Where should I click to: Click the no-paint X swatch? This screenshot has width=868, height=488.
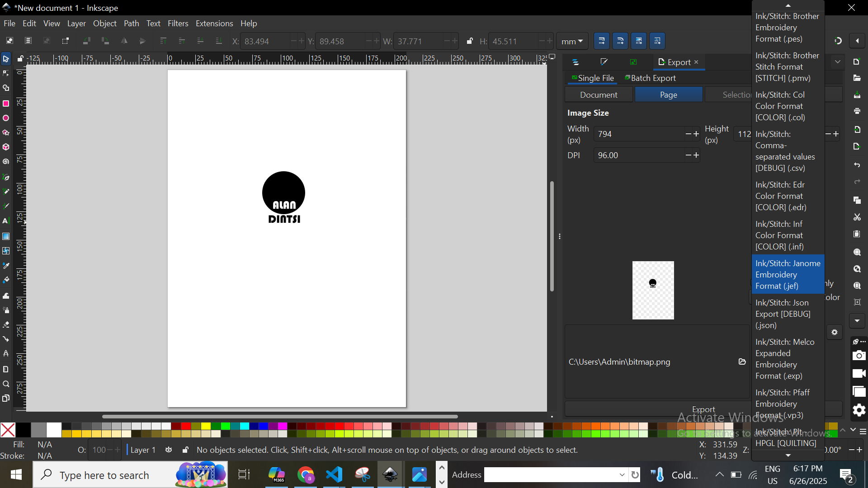pyautogui.click(x=8, y=430)
